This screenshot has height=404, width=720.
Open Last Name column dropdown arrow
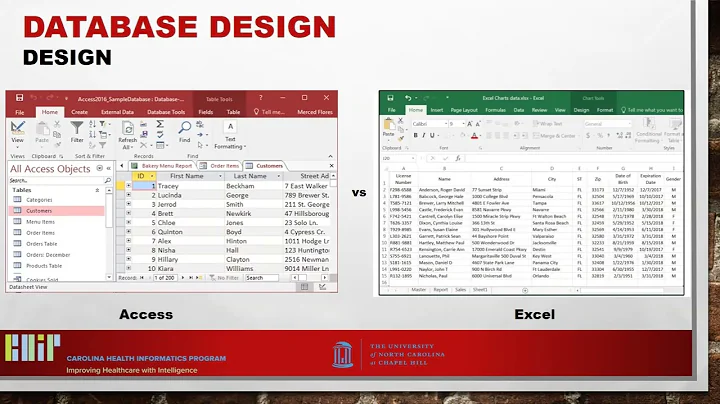coord(278,176)
